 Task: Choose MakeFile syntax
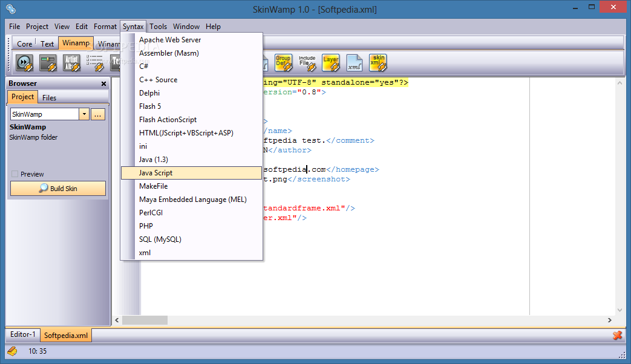[192, 186]
